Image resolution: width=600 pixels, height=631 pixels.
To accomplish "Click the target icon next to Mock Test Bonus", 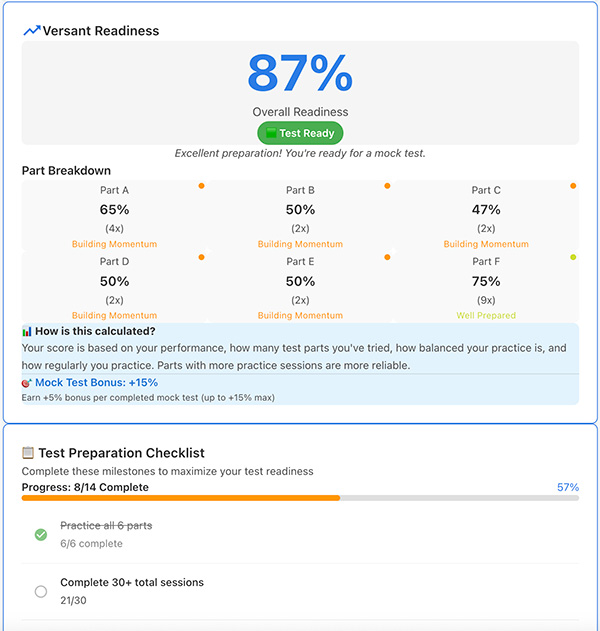I will click(x=27, y=382).
